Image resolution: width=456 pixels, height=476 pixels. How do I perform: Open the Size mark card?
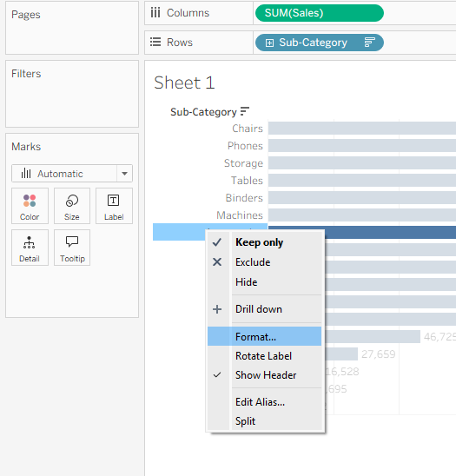[x=72, y=206]
